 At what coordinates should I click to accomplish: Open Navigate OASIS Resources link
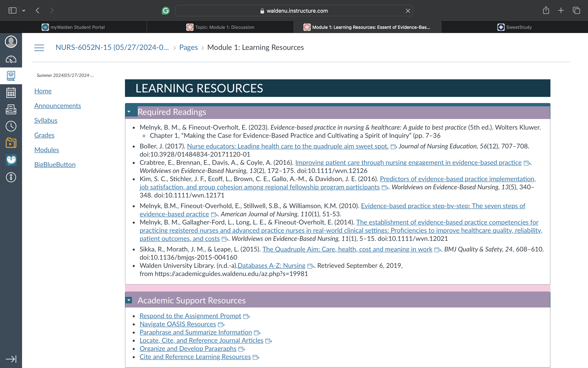(178, 324)
